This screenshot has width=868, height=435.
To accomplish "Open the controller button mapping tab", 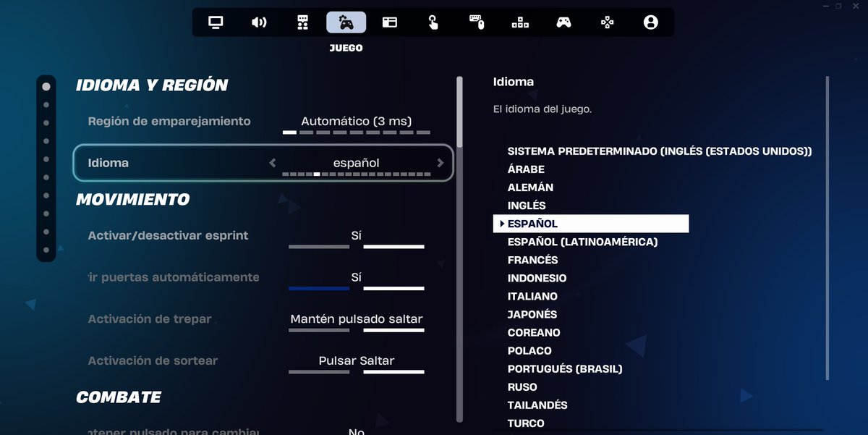I will click(x=607, y=22).
